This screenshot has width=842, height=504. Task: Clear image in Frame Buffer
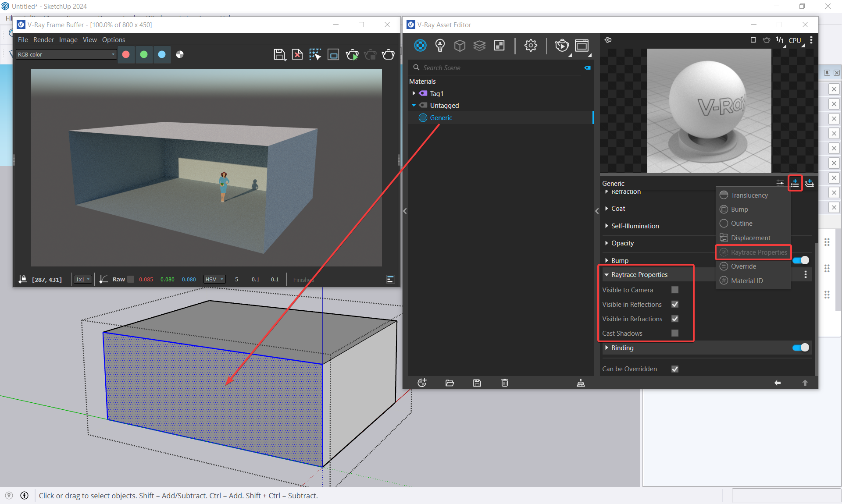297,54
